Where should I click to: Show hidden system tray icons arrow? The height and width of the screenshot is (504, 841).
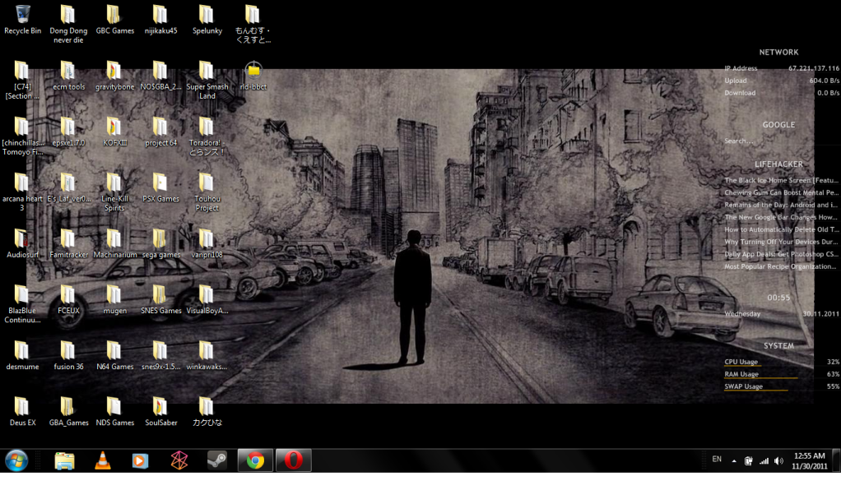coord(734,461)
